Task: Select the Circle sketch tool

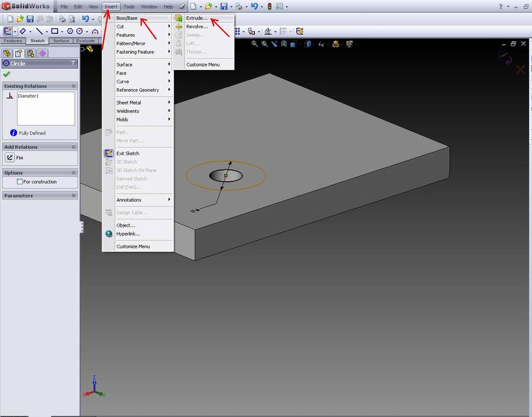Action: (x=79, y=31)
